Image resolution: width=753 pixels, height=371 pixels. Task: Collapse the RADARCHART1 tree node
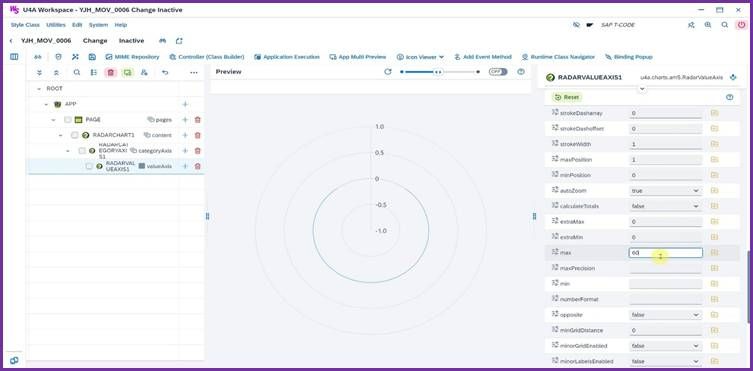[61, 135]
